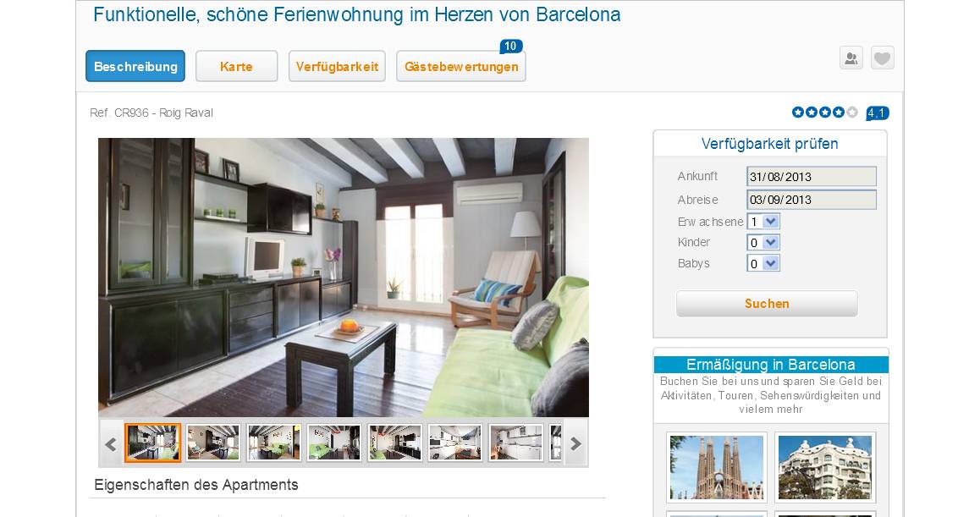
Task: Open the Babys dropdown
Action: (763, 264)
